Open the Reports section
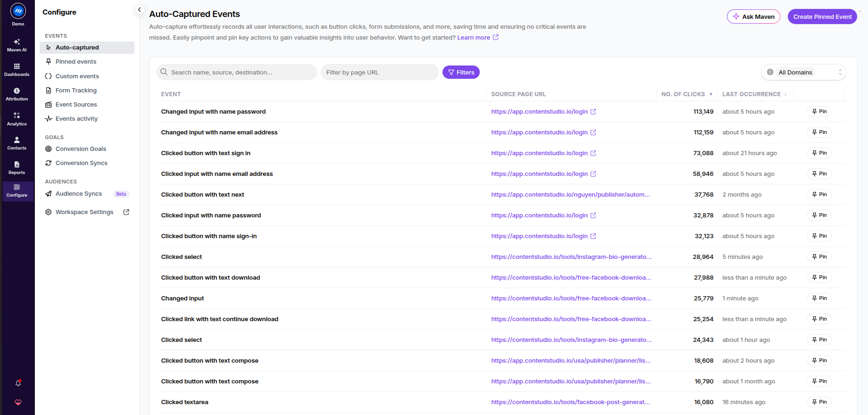Viewport: 868px width, 415px height. tap(17, 168)
